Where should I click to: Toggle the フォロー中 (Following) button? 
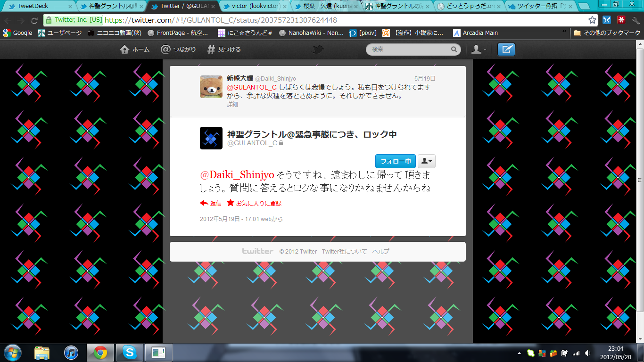click(396, 161)
